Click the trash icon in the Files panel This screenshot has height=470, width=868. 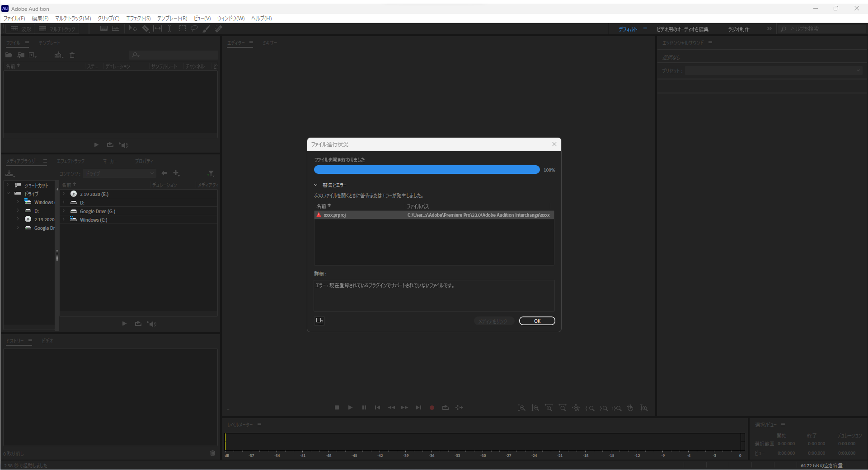[x=72, y=55]
